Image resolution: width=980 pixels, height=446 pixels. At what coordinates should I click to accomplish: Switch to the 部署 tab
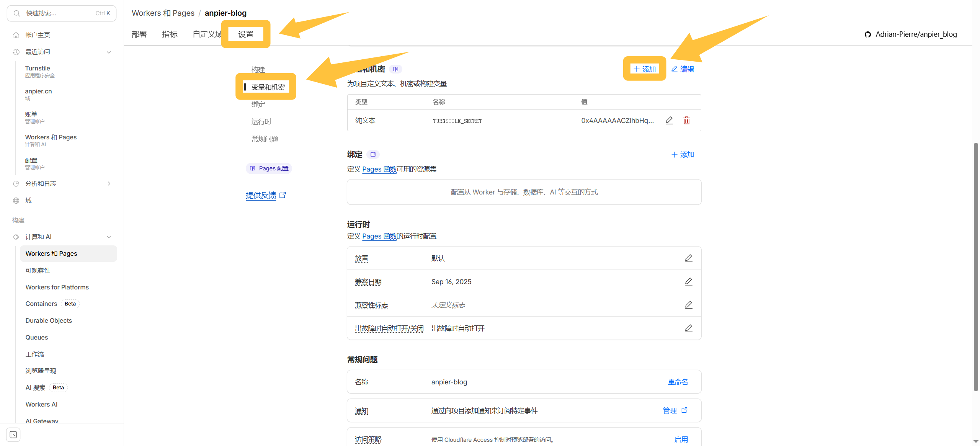139,34
